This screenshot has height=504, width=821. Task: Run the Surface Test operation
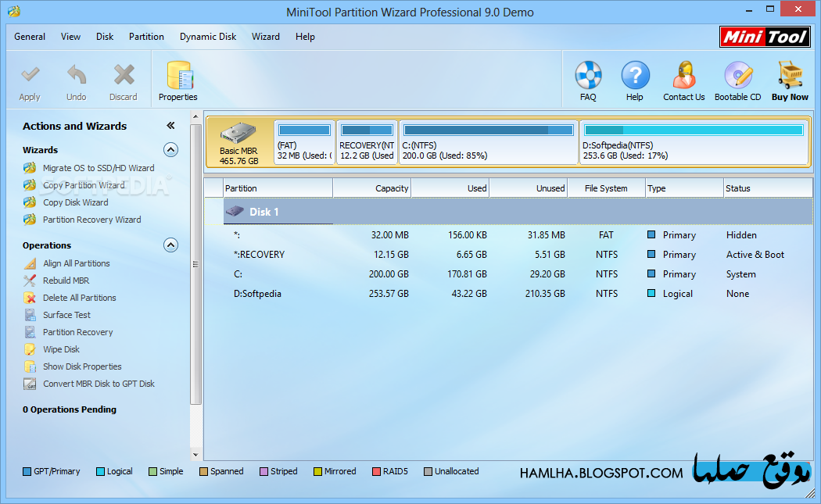(x=66, y=315)
